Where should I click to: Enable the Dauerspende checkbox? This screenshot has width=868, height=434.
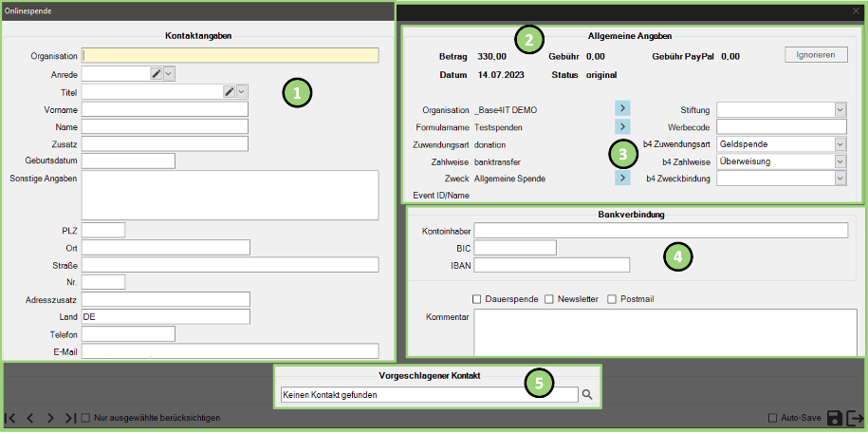[477, 299]
